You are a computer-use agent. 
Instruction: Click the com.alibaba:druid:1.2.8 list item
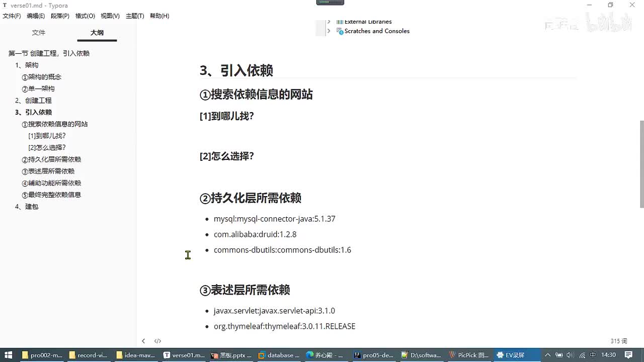(x=255, y=234)
